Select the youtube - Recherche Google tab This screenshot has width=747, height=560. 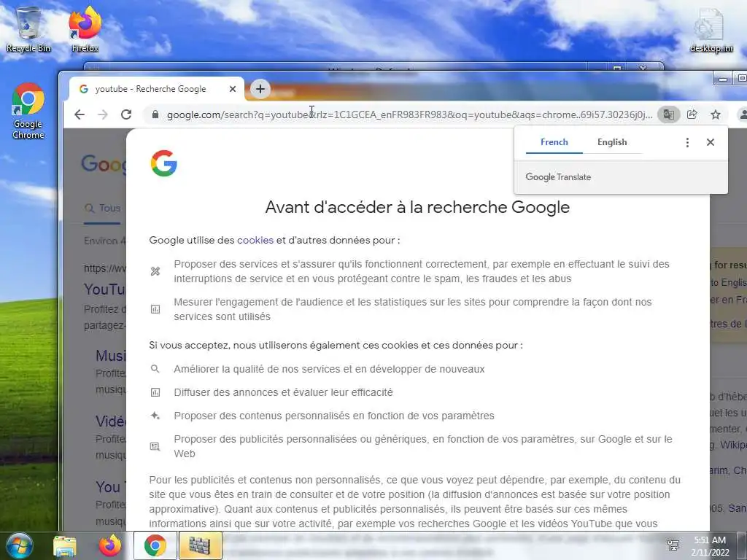157,89
